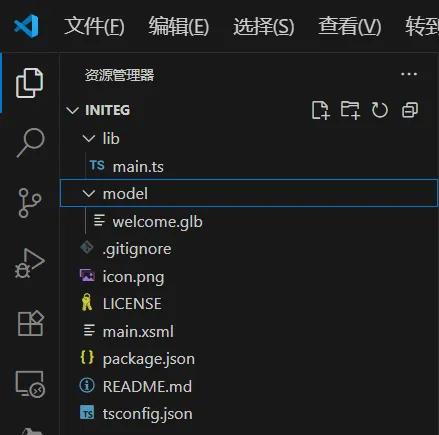Click the key icon beside LICENSE
The height and width of the screenshot is (435, 439).
[x=87, y=302]
